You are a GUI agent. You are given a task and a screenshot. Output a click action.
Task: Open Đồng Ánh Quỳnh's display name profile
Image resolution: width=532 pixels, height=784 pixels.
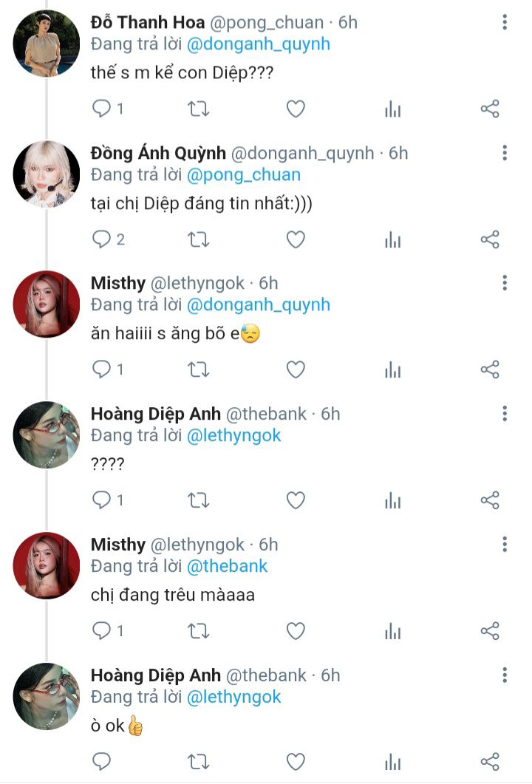157,153
